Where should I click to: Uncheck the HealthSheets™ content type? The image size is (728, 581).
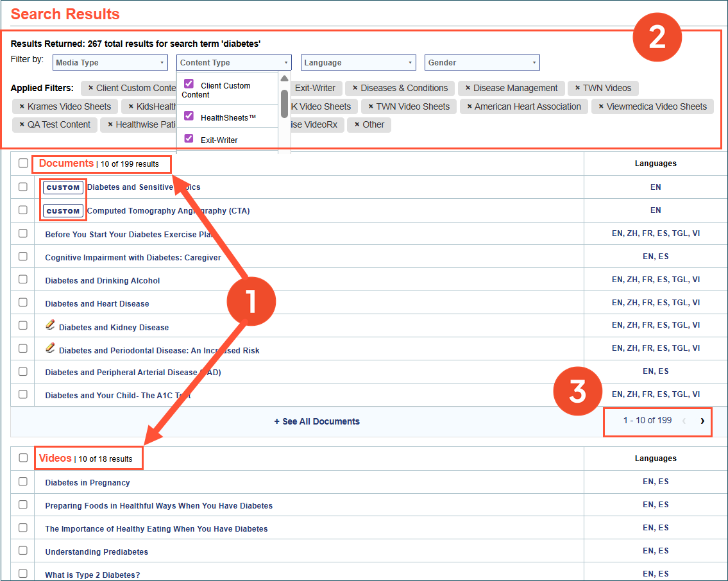[x=189, y=116]
